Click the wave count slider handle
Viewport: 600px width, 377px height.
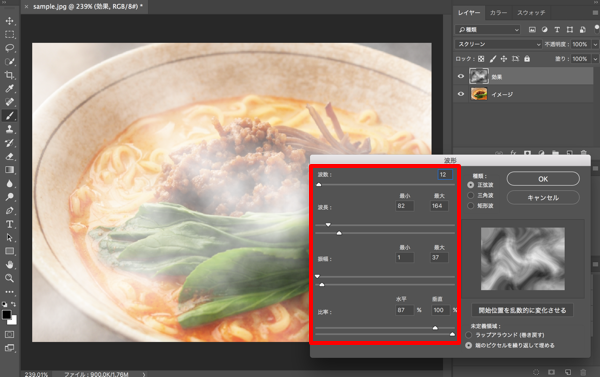pyautogui.click(x=319, y=185)
